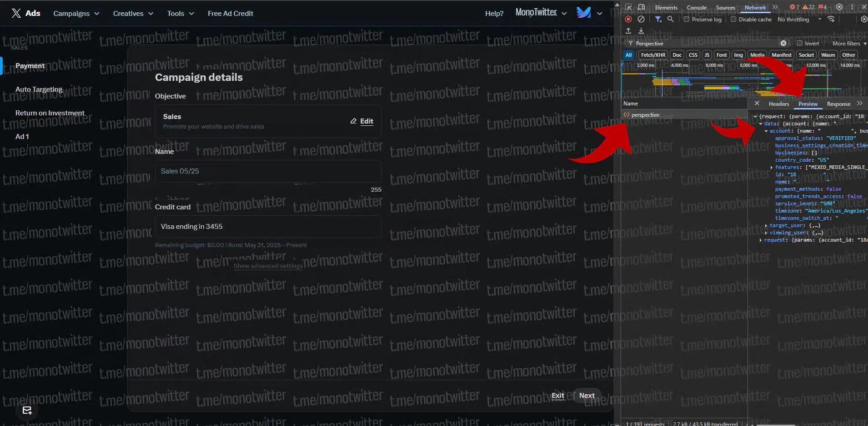Select Auto Targeting in the sidebar
This screenshot has height=426, width=868.
[x=39, y=89]
